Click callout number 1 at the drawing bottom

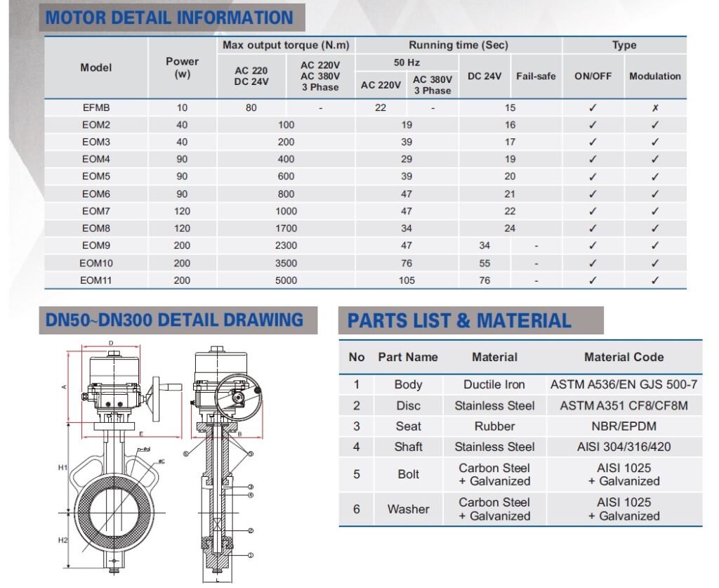click(250, 556)
